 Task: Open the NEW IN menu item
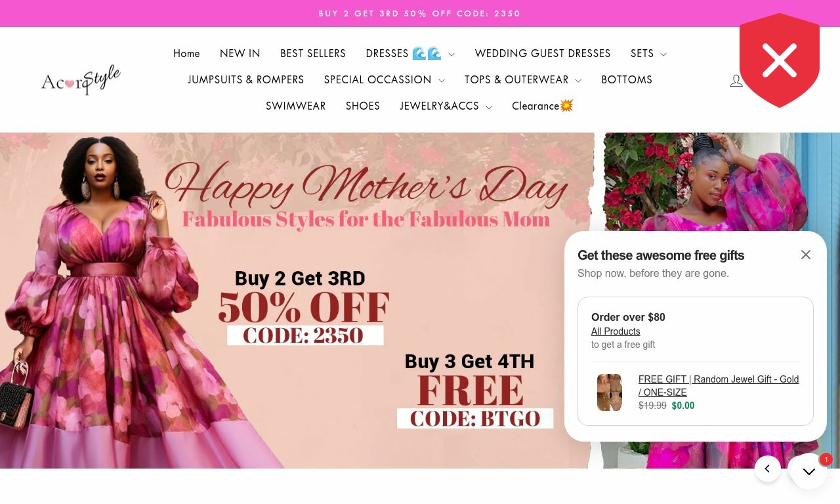pos(240,54)
